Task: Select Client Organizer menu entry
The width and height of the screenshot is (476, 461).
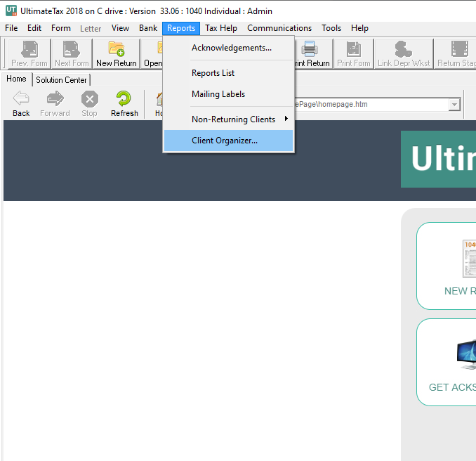Action: (x=229, y=141)
